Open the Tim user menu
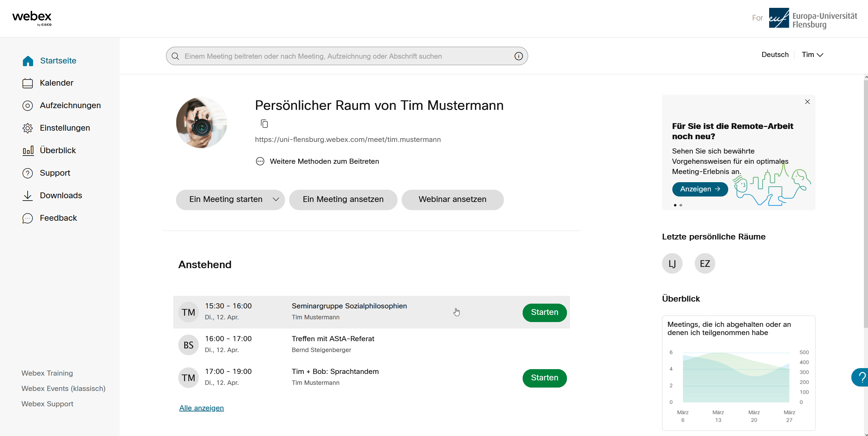This screenshot has height=436, width=868. (812, 55)
